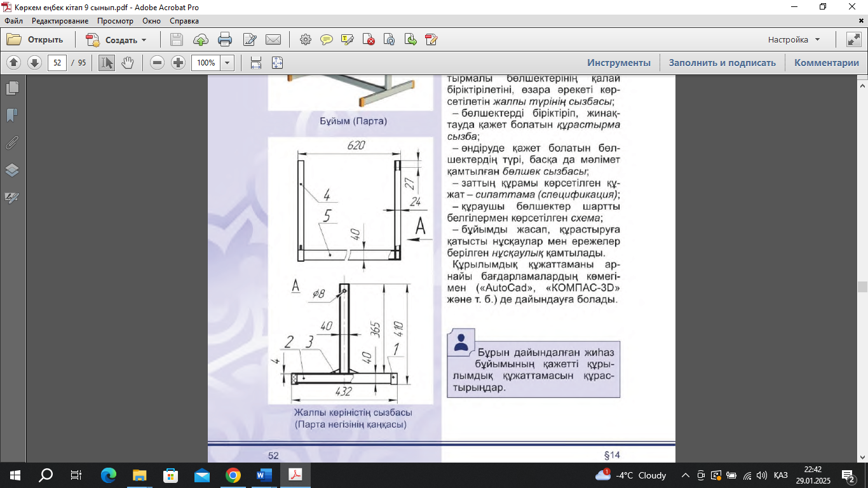This screenshot has width=868, height=488.
Task: Click the cloud upload icon
Action: 201,39
